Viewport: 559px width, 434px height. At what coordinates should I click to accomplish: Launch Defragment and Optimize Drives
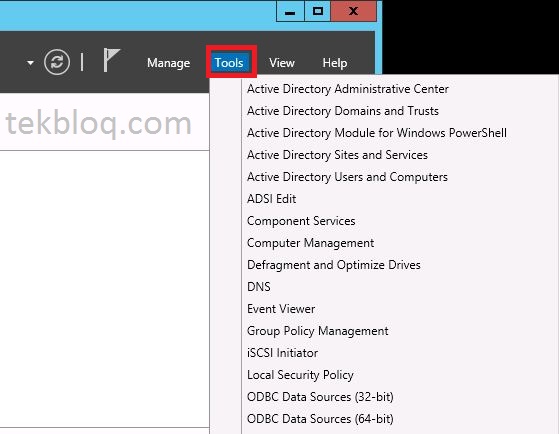(334, 265)
